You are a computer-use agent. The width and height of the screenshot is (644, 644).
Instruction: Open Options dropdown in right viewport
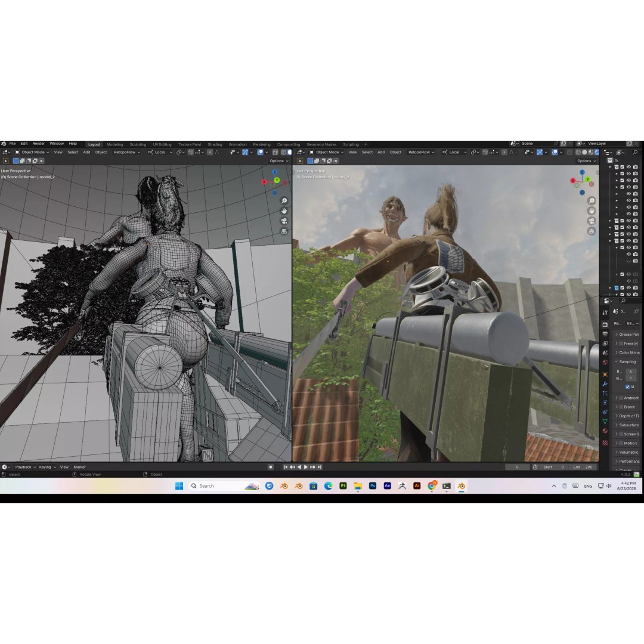click(586, 161)
